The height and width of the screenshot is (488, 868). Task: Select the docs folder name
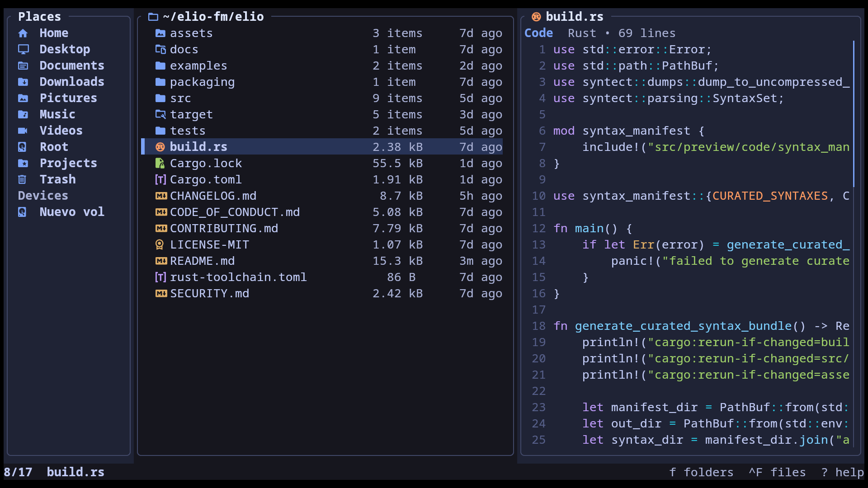coord(184,50)
